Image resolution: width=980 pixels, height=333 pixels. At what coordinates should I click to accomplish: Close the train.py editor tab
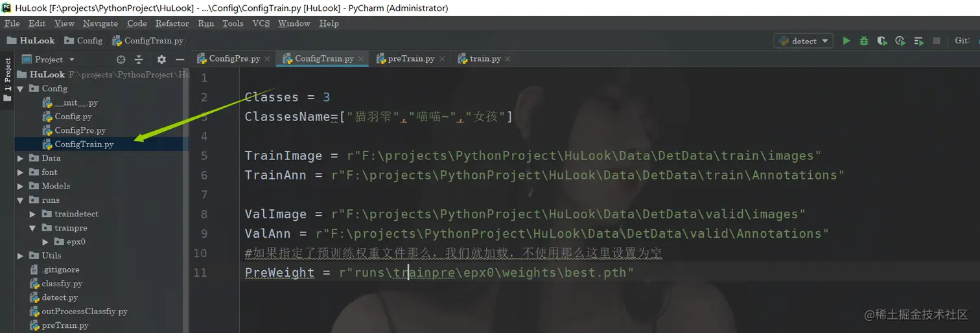click(x=507, y=58)
